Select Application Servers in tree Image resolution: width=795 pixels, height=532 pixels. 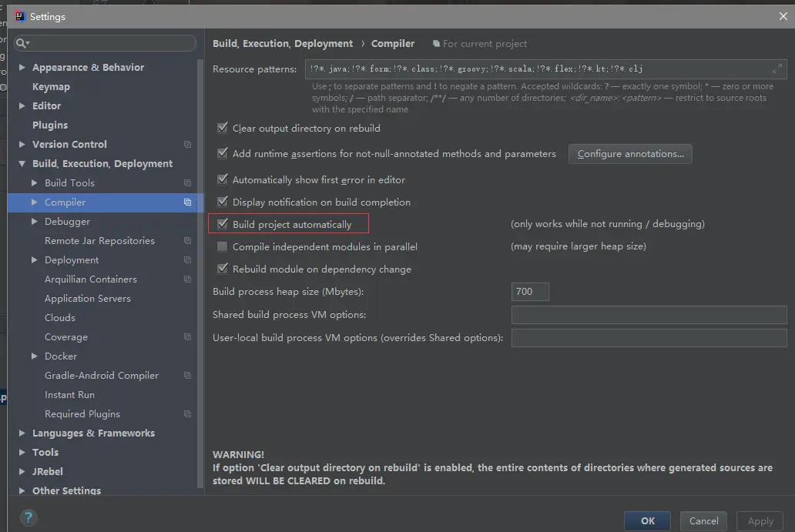pyautogui.click(x=88, y=299)
